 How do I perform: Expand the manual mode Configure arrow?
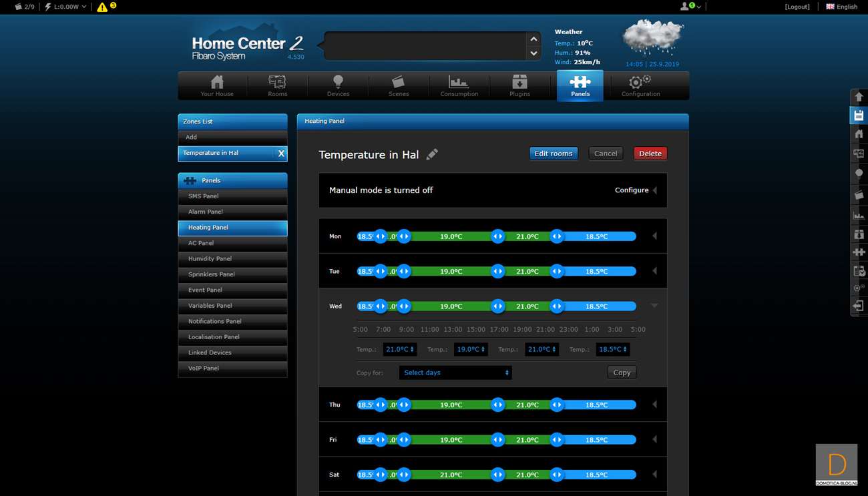[654, 190]
